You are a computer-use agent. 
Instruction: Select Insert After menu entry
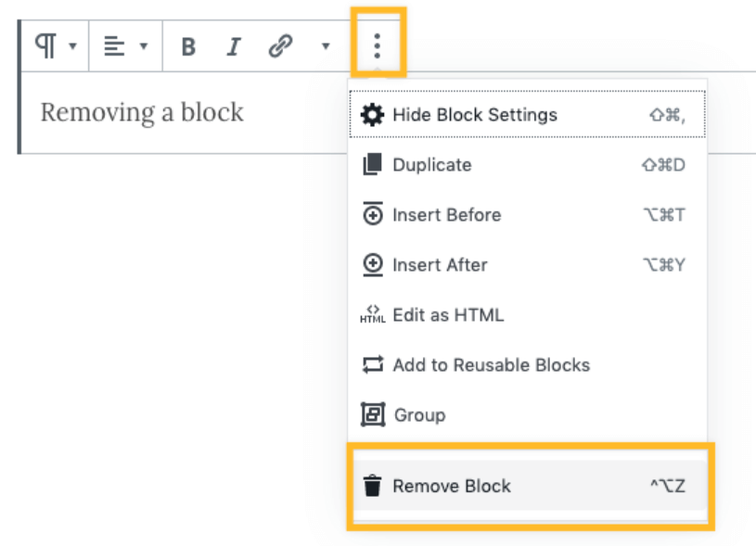click(x=528, y=264)
